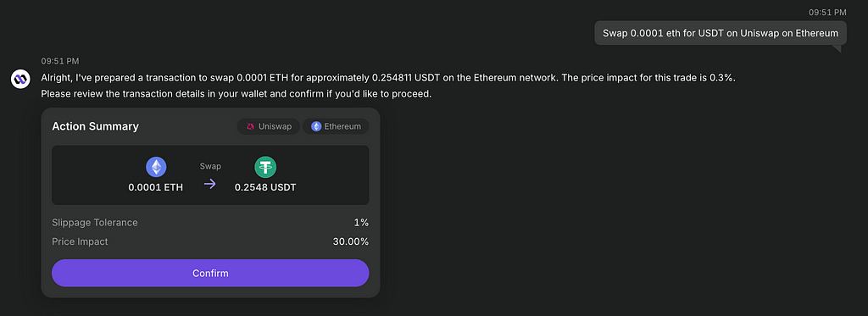The image size is (868, 316).
Task: Click the 09:51 PM timestamp above user message
Action: pyautogui.click(x=827, y=12)
